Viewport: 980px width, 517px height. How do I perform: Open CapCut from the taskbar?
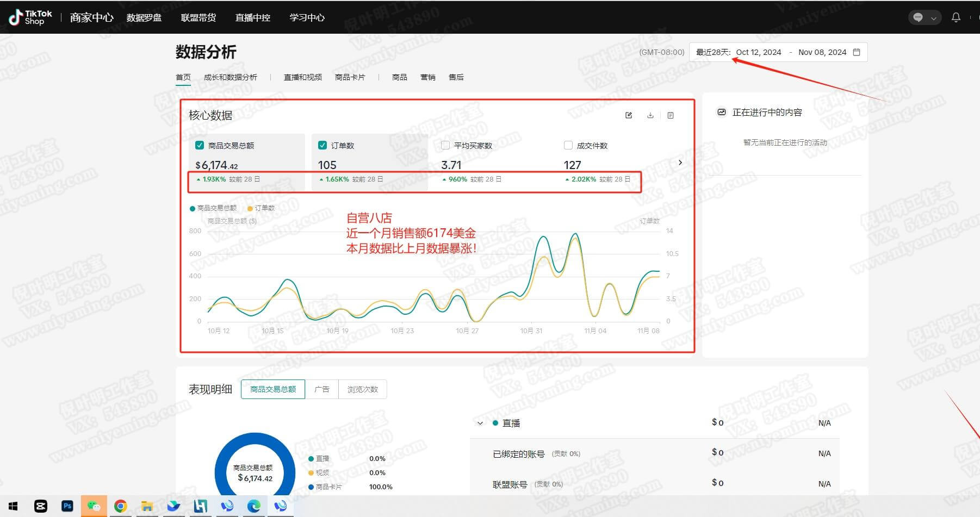pos(40,506)
